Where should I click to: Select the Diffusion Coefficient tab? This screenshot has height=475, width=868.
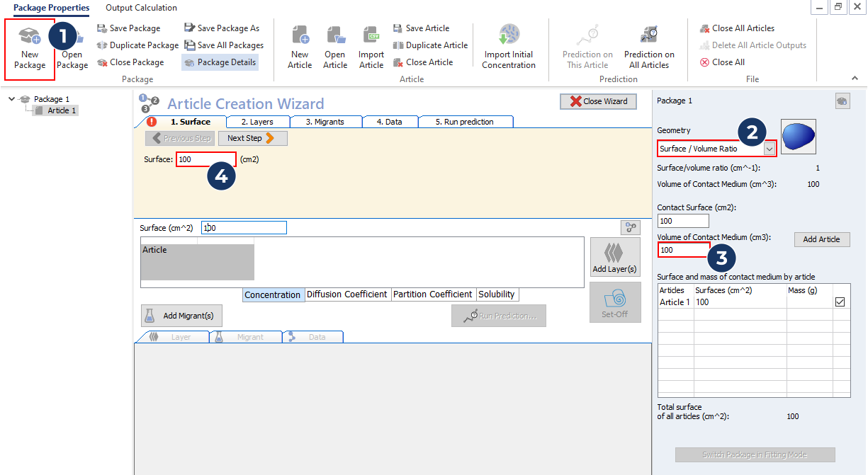346,294
